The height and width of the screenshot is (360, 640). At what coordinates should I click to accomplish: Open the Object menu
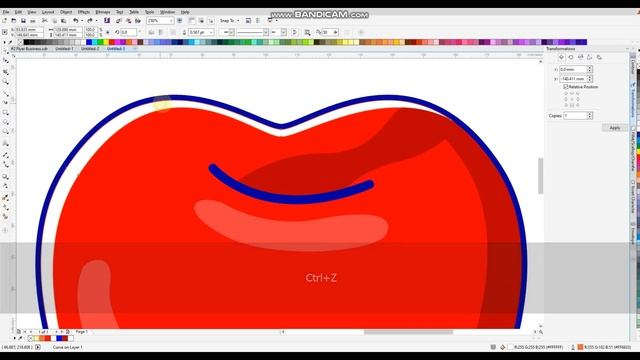tap(66, 12)
